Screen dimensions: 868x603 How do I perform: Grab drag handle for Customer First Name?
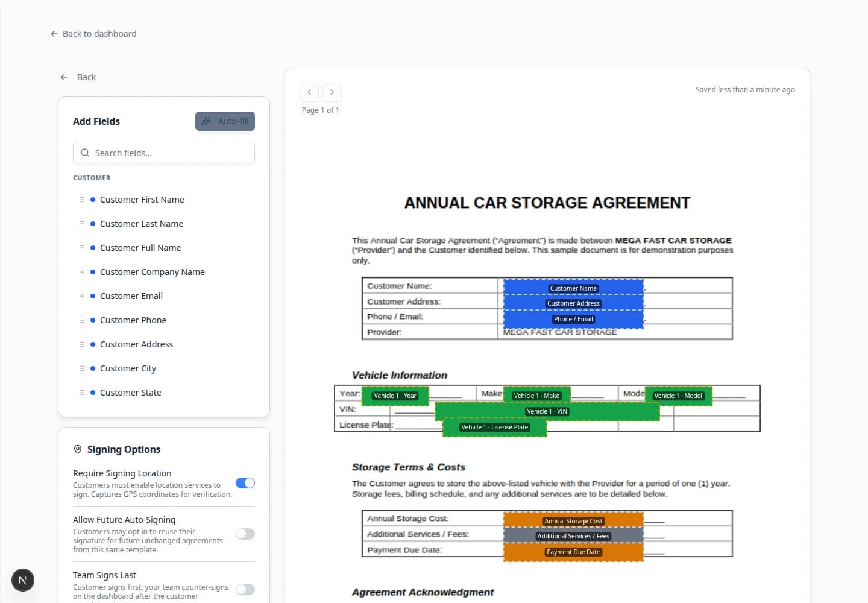(x=82, y=200)
